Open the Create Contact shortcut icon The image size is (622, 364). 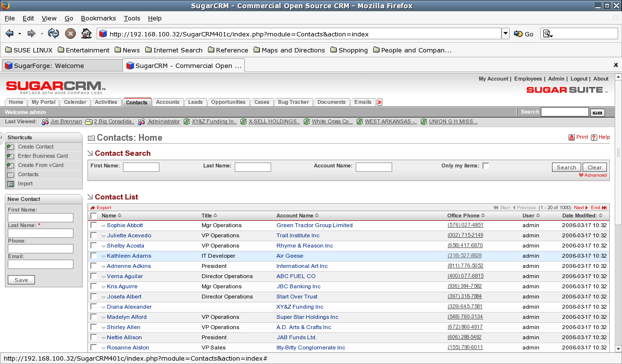[11, 147]
